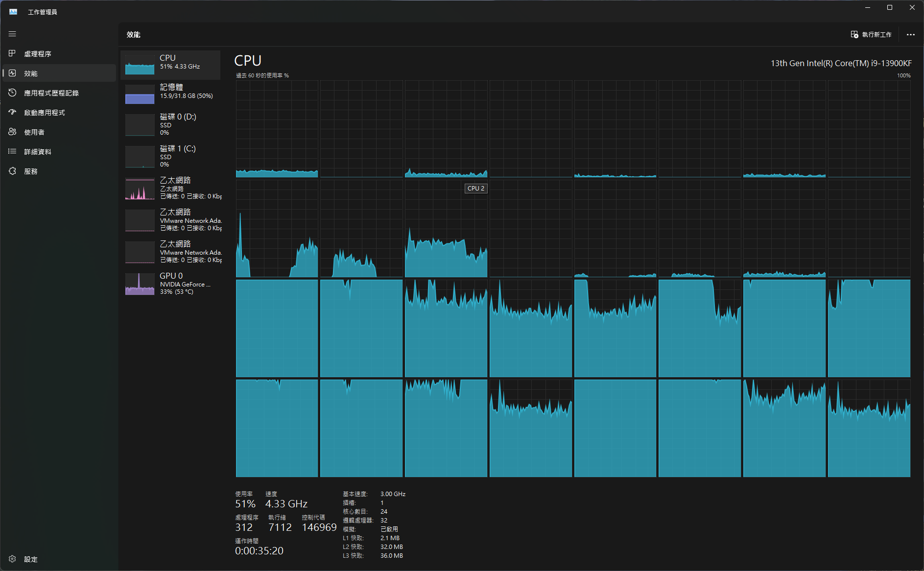
Task: Switch to 應用程式歷程記錄 page
Action: [x=59, y=93]
